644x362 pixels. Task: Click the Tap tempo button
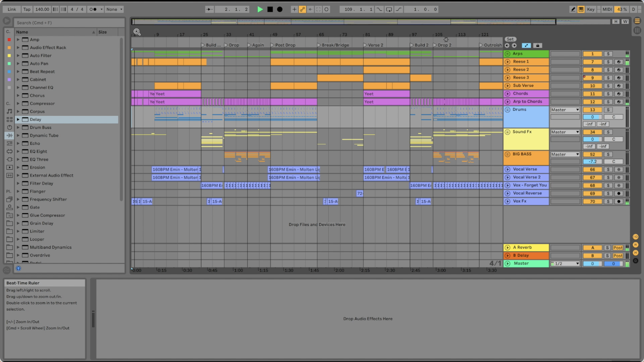(27, 9)
